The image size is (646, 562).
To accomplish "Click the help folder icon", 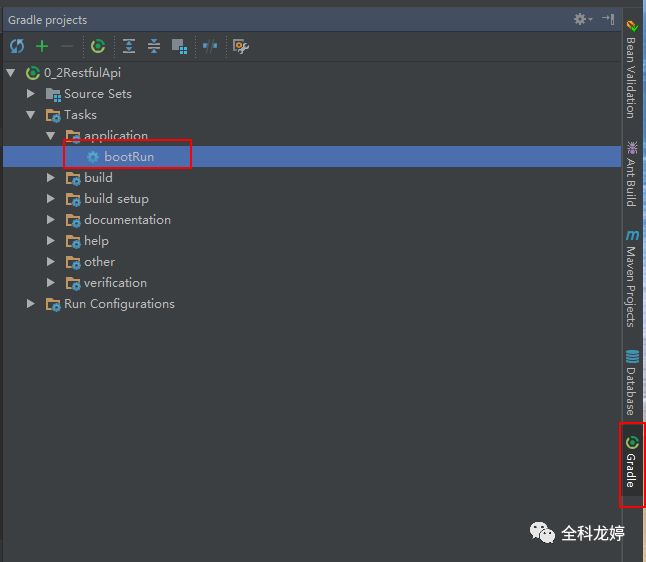I will (73, 241).
